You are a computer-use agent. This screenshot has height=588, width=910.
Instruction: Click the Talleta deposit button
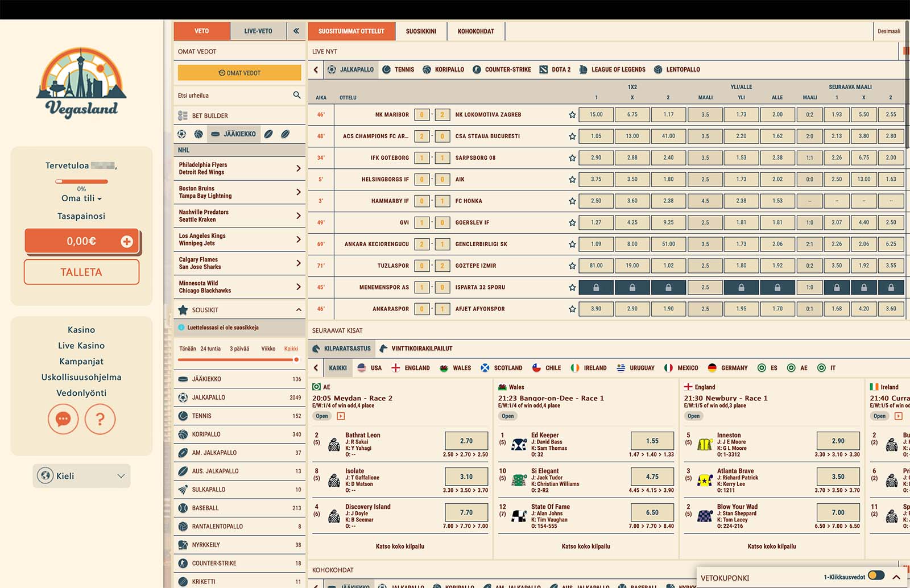(x=81, y=272)
